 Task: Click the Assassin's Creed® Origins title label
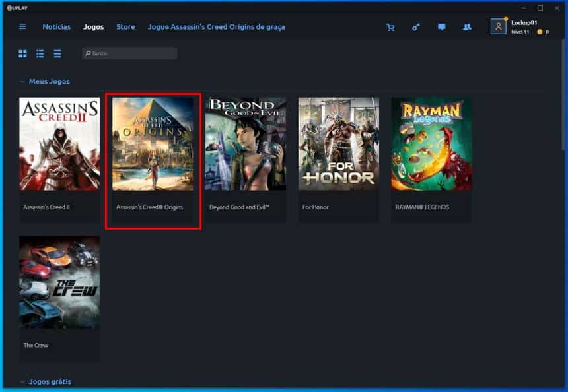coord(150,207)
